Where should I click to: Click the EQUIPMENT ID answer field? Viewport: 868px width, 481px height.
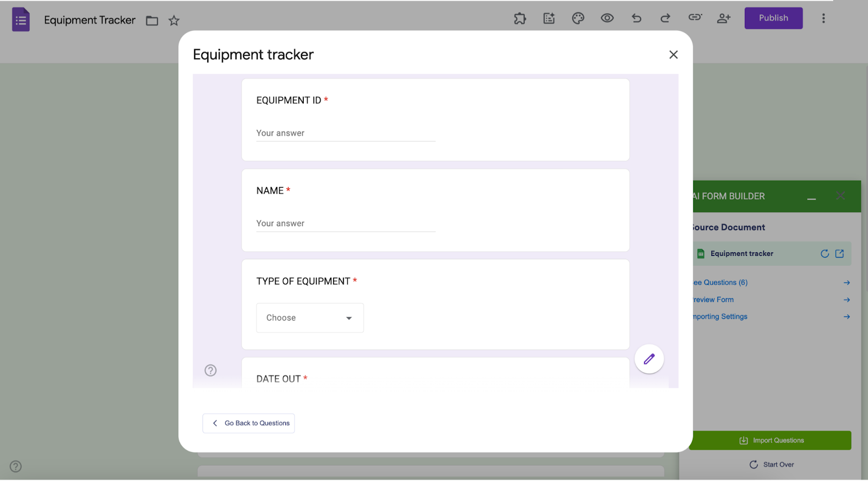click(x=346, y=133)
